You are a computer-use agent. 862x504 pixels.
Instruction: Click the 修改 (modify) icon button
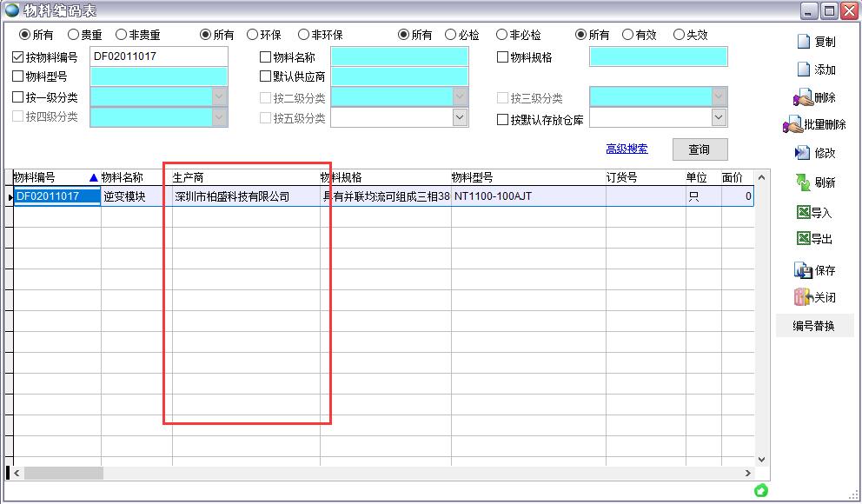tap(803, 153)
